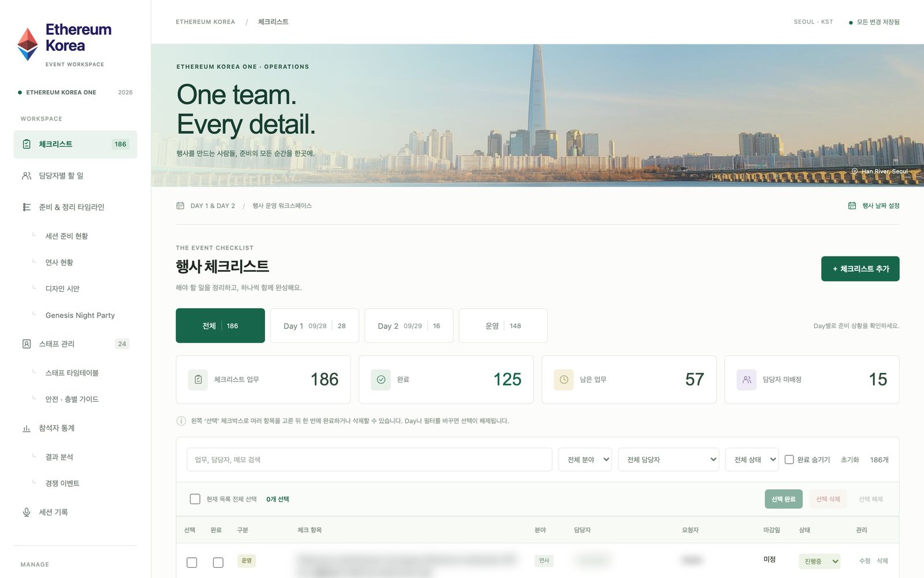Click the info icon beside the selection hint
Image resolution: width=924 pixels, height=578 pixels.
click(x=181, y=421)
